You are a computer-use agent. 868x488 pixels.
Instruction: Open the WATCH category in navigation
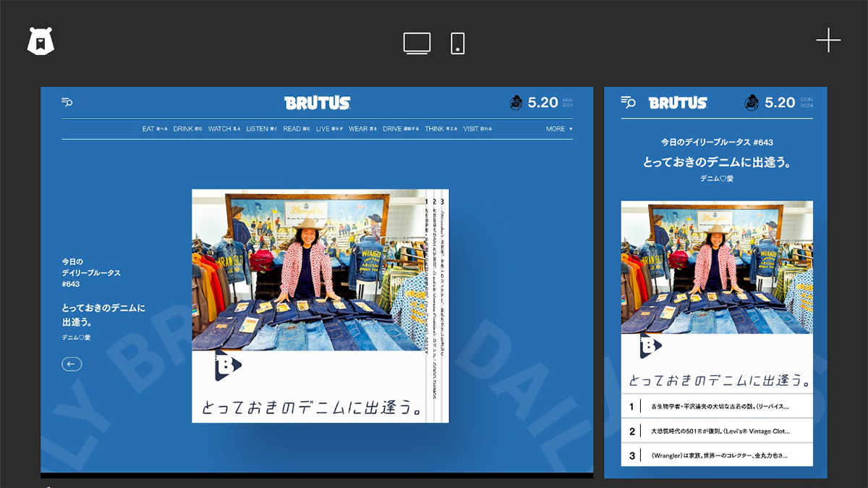224,129
